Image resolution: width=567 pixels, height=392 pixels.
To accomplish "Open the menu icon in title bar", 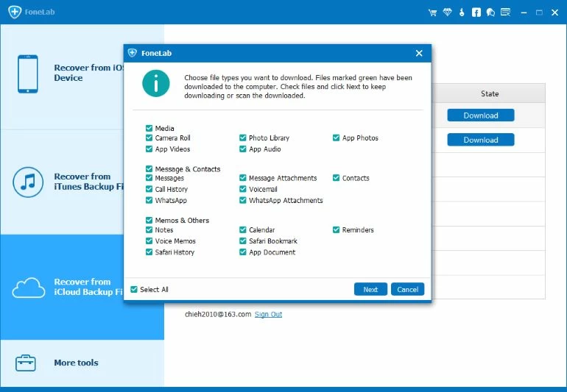I will coord(505,13).
